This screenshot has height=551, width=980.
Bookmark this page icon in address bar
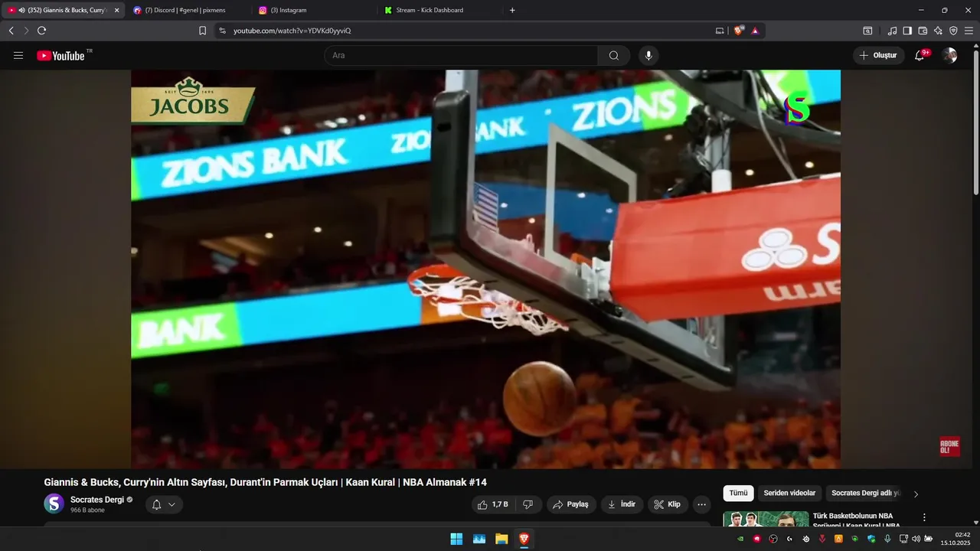[202, 31]
